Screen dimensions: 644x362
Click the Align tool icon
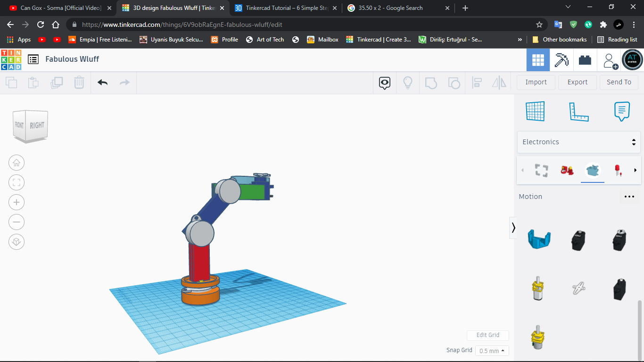click(476, 82)
